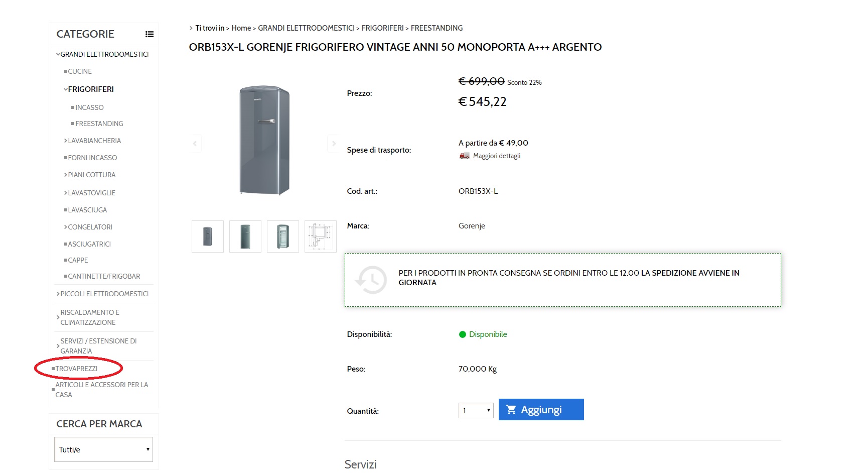Screen dimensions: 868x473
Task: Go to Trovaprezzi category
Action: click(76, 369)
